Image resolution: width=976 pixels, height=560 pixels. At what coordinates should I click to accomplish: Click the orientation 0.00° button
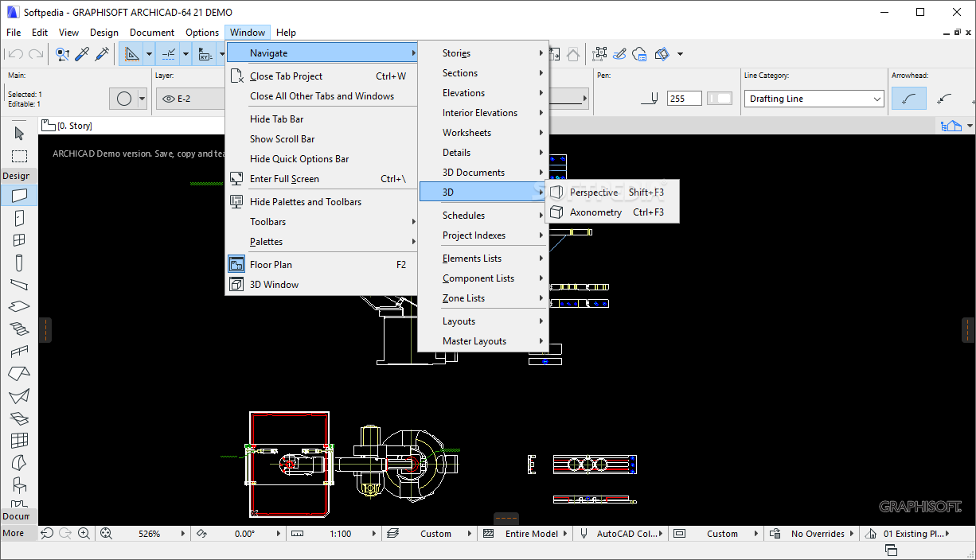click(244, 534)
